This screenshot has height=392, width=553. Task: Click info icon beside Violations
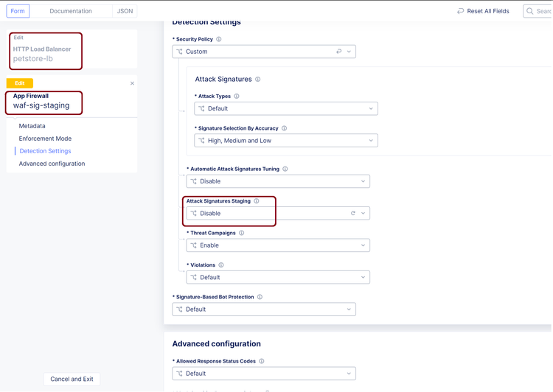pyautogui.click(x=221, y=265)
